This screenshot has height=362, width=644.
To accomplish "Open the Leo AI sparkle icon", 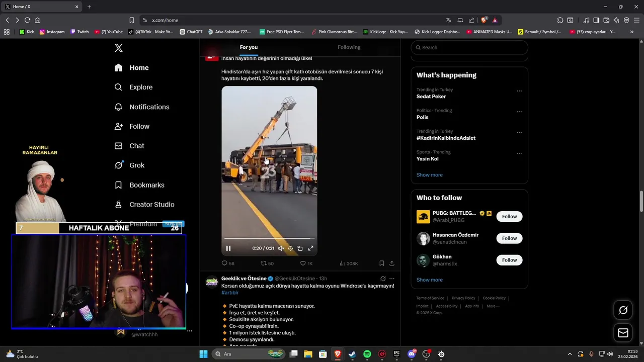I will pyautogui.click(x=616, y=20).
